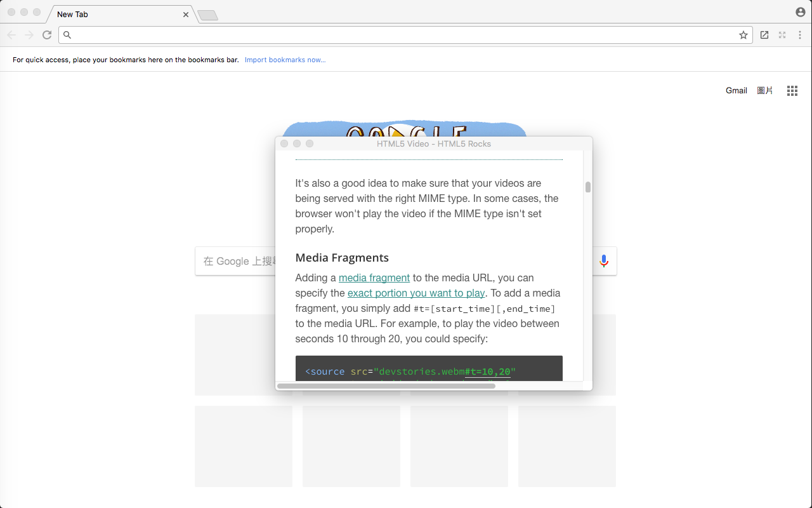The image size is (812, 508).
Task: Click the Google search box
Action: click(x=406, y=261)
